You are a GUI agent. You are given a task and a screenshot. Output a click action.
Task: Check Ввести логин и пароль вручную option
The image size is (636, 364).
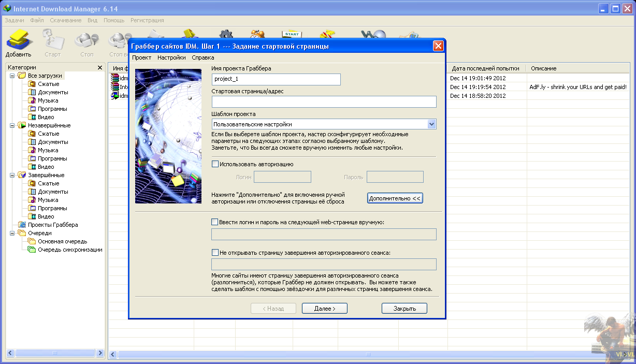(215, 222)
